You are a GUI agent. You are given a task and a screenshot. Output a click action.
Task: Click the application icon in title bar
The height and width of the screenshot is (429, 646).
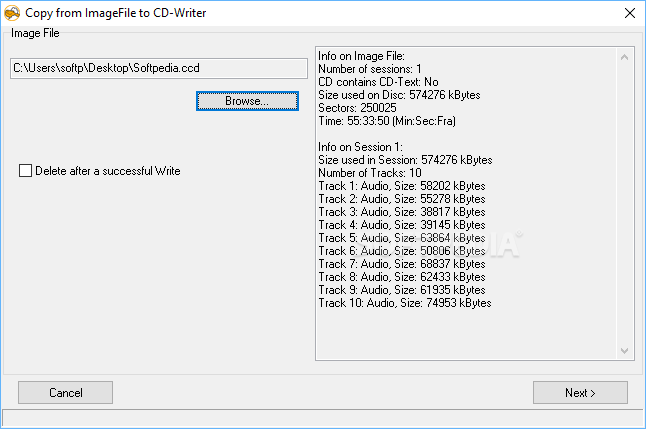point(12,13)
